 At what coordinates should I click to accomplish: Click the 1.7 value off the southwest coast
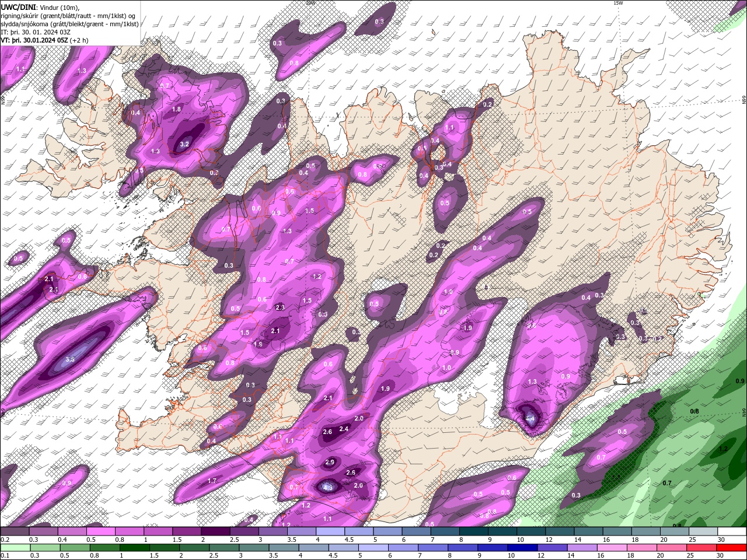tap(212, 481)
